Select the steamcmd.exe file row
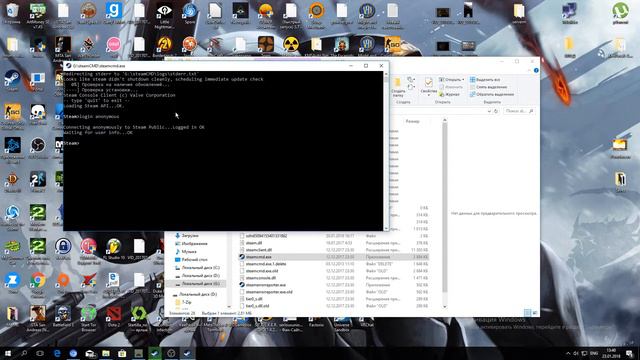 (x=334, y=257)
